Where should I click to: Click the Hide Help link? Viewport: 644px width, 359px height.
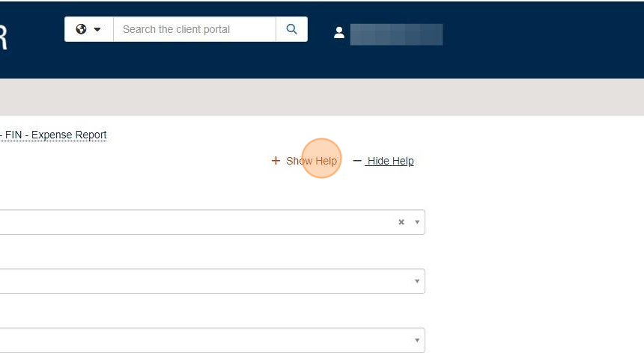pyautogui.click(x=390, y=161)
